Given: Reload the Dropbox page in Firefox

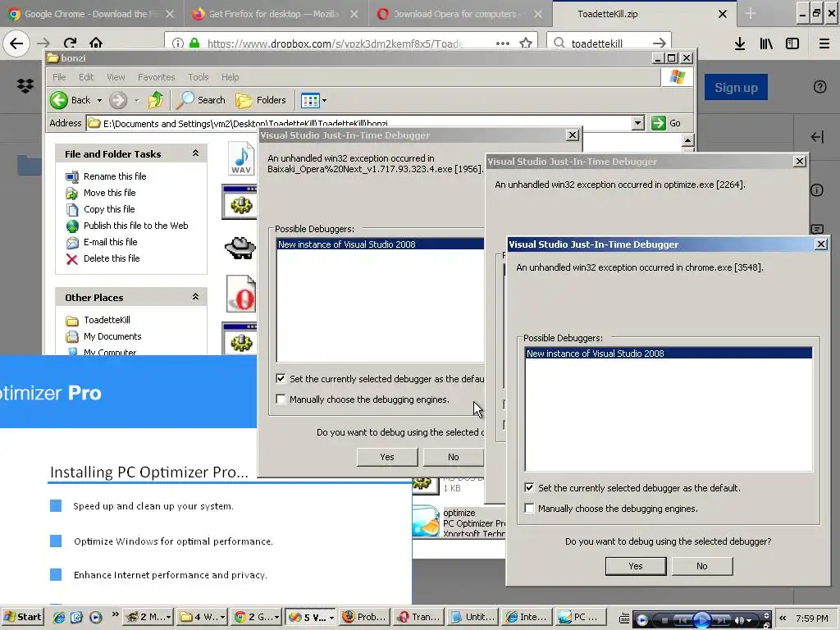Looking at the screenshot, I should (70, 43).
